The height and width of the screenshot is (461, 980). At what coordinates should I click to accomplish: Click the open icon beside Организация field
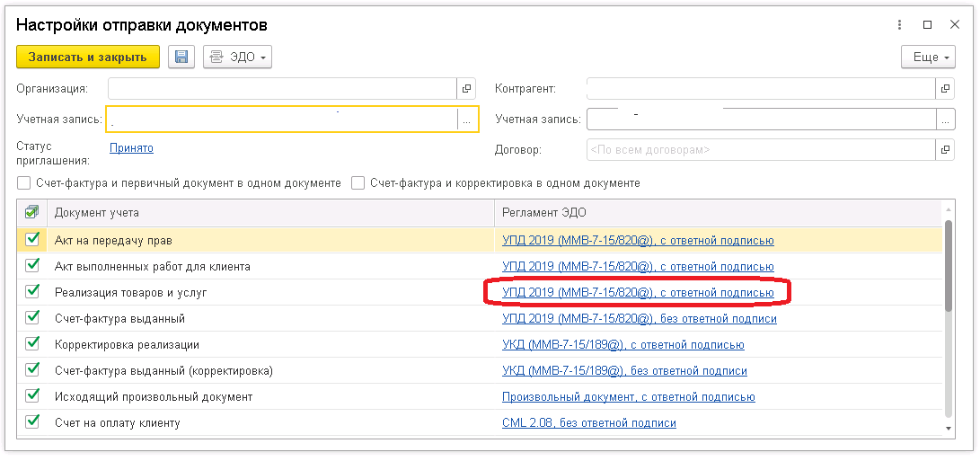(x=466, y=89)
